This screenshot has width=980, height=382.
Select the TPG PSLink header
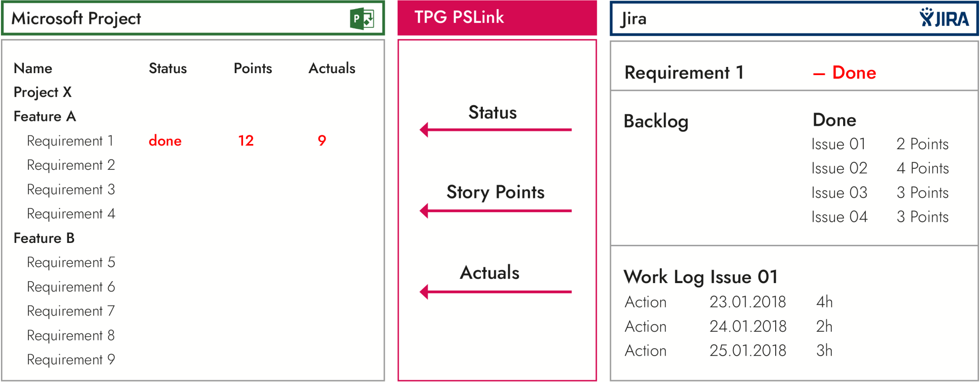497,18
